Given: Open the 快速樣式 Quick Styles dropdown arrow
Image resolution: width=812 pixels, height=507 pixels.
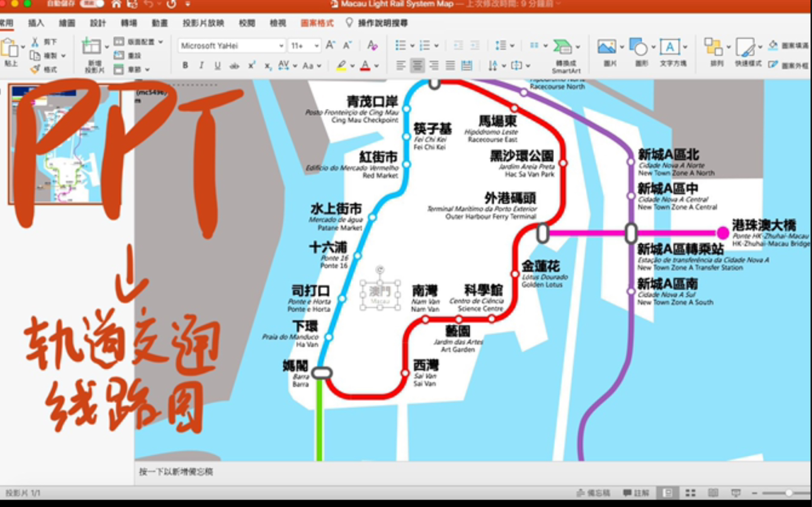Looking at the screenshot, I should (x=760, y=46).
